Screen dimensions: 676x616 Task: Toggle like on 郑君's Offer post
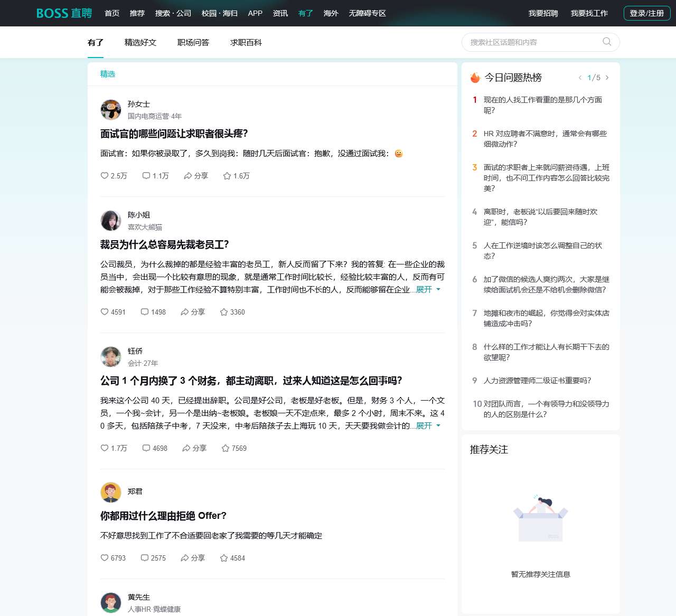[113, 558]
